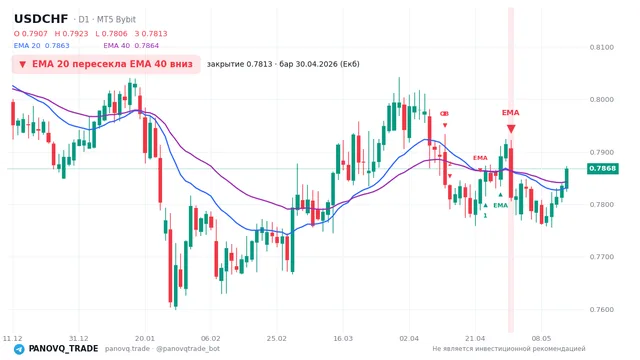
Task: Click the current price tag 0.7868
Action: pyautogui.click(x=603, y=169)
